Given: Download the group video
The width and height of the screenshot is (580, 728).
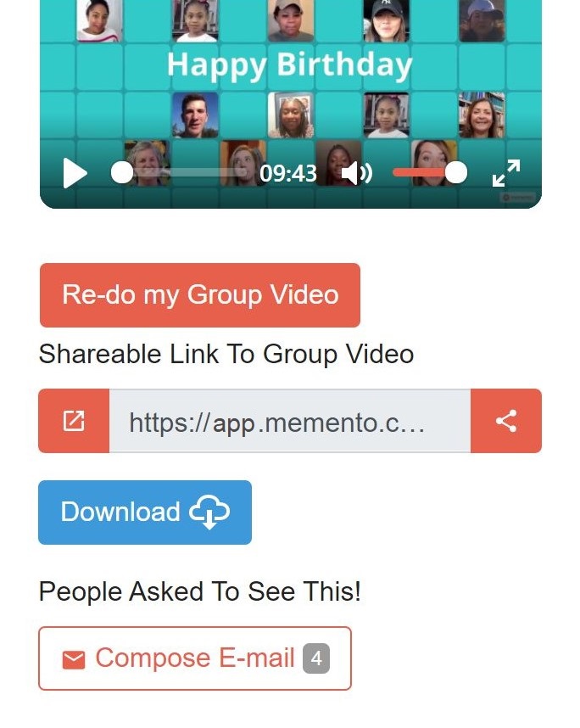Looking at the screenshot, I should point(145,512).
